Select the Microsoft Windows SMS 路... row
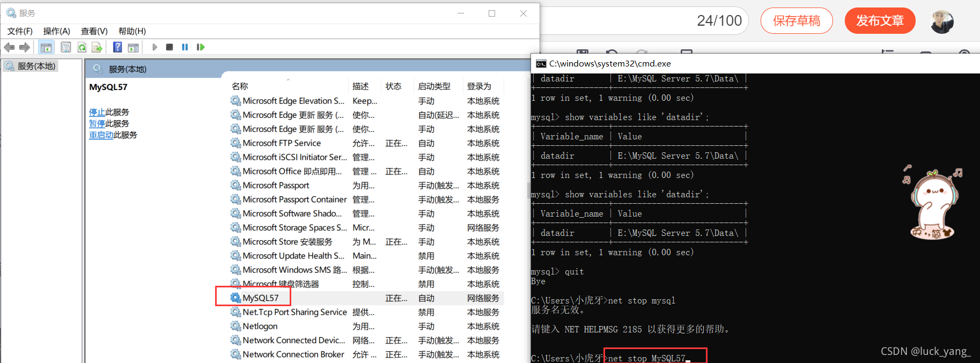 [x=366, y=270]
